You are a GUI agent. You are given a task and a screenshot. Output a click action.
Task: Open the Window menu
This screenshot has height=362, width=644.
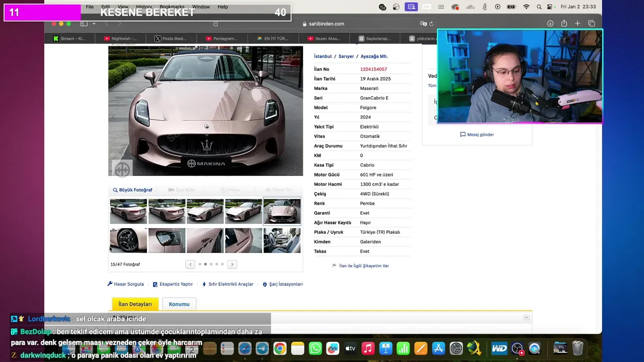point(201,7)
